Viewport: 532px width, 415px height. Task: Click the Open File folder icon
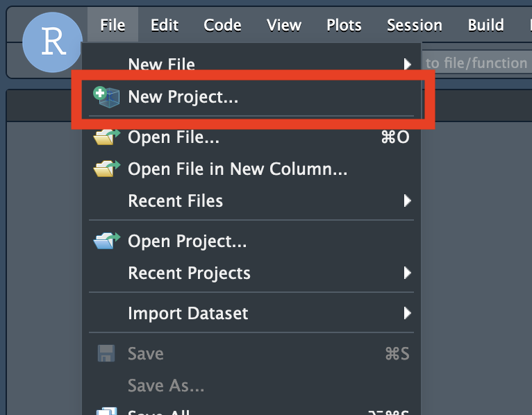(x=106, y=137)
